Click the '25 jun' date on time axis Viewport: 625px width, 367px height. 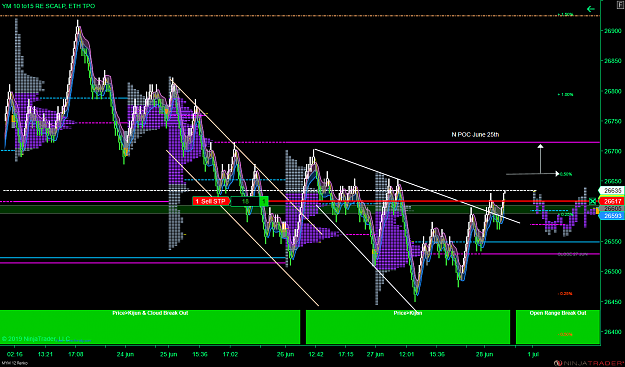pyautogui.click(x=169, y=354)
